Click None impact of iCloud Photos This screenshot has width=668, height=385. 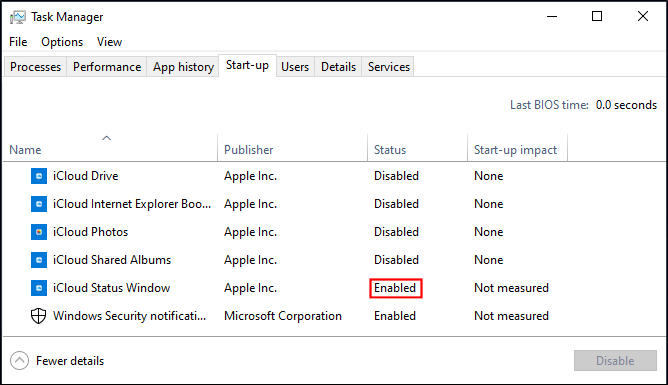(x=489, y=232)
